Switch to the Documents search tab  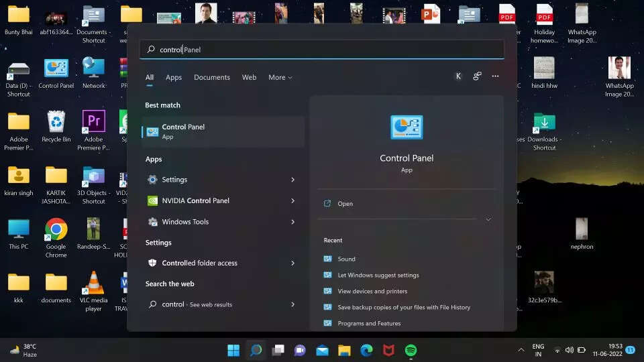click(212, 77)
